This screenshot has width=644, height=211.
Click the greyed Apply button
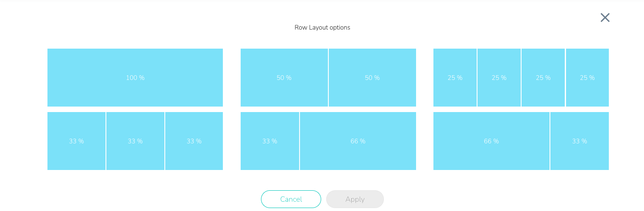coord(355,199)
